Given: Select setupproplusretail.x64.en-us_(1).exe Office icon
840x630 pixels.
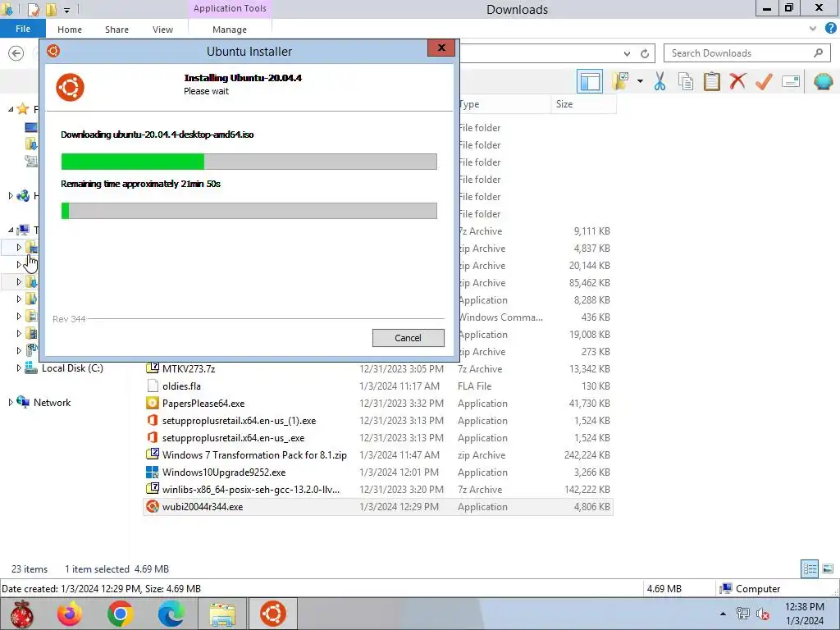Looking at the screenshot, I should [x=153, y=420].
